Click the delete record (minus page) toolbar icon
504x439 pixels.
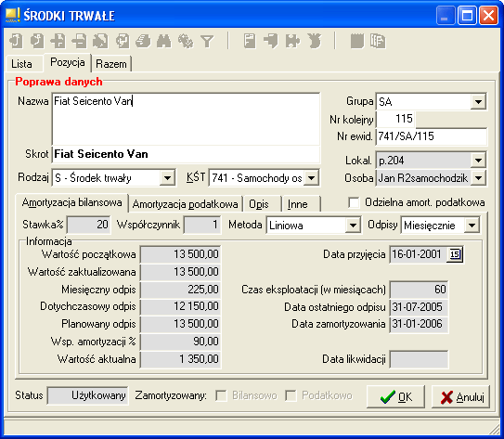point(80,41)
